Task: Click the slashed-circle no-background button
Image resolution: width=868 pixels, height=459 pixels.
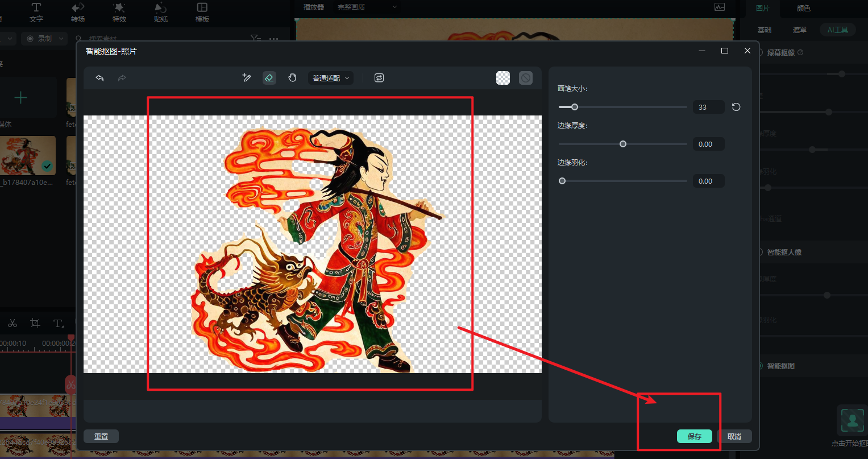Action: coord(526,78)
